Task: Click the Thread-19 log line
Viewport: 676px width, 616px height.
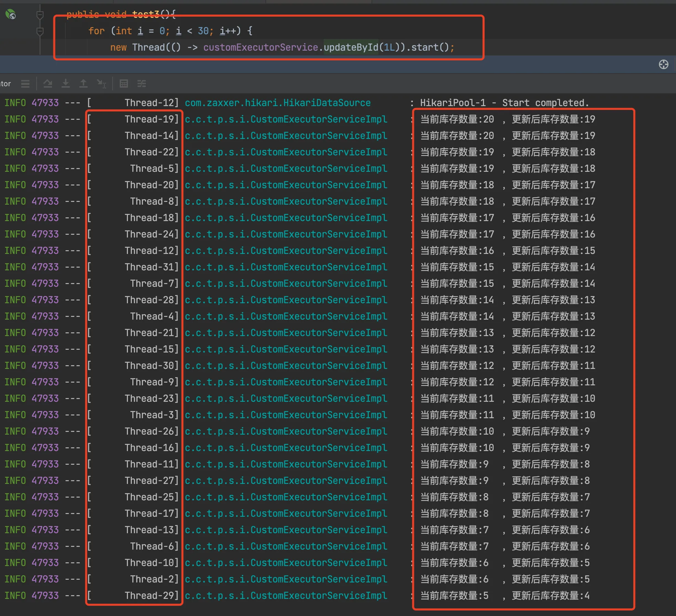Action: [x=151, y=119]
